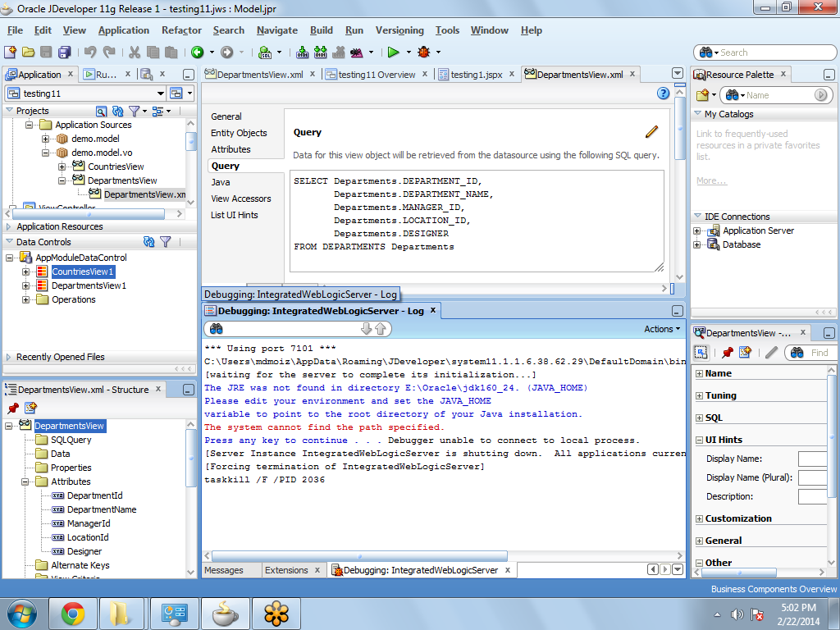840x630 pixels.
Task: Expand the Application Resources section
Action: [x=8, y=226]
